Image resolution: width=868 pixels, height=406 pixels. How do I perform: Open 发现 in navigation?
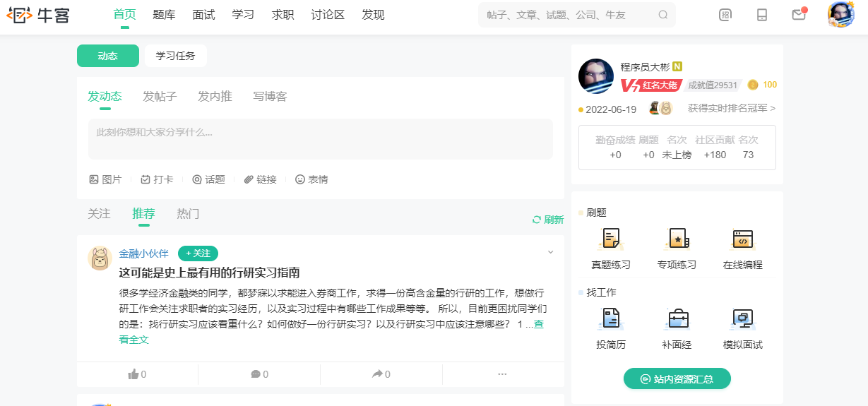(373, 14)
